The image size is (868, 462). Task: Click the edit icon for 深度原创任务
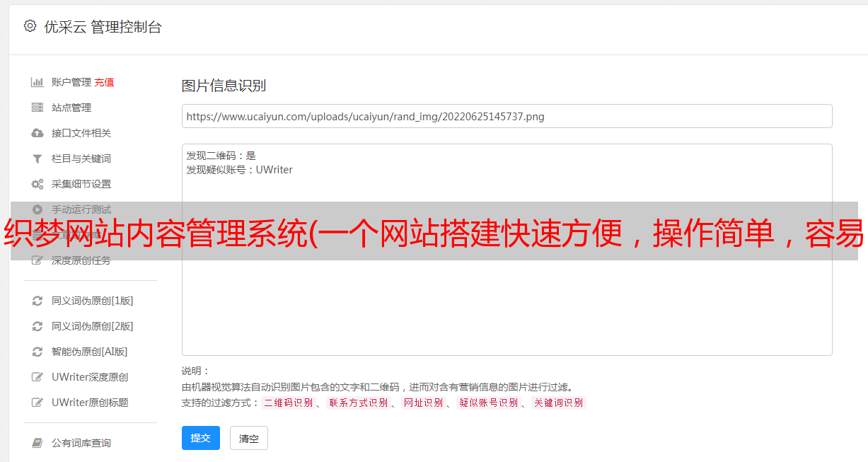(x=37, y=260)
